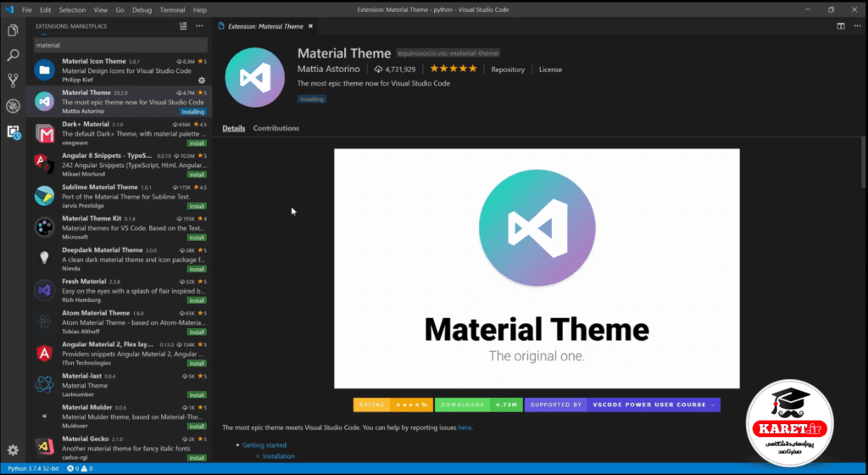The image size is (868, 475).
Task: Open the Installation link
Action: click(x=278, y=456)
